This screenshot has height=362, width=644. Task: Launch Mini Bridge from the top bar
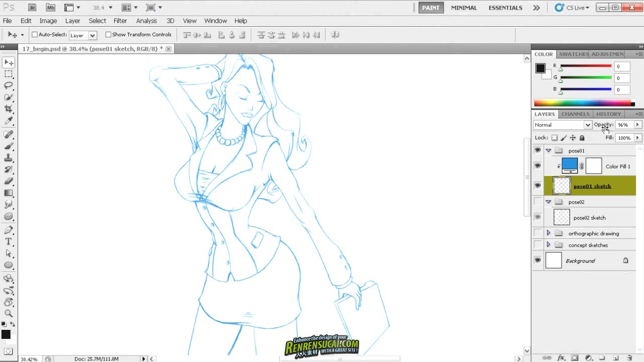click(50, 8)
